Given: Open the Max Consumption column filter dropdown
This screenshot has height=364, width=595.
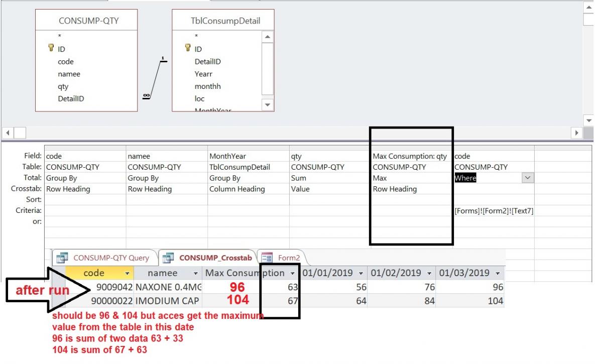Looking at the screenshot, I should 293,273.
